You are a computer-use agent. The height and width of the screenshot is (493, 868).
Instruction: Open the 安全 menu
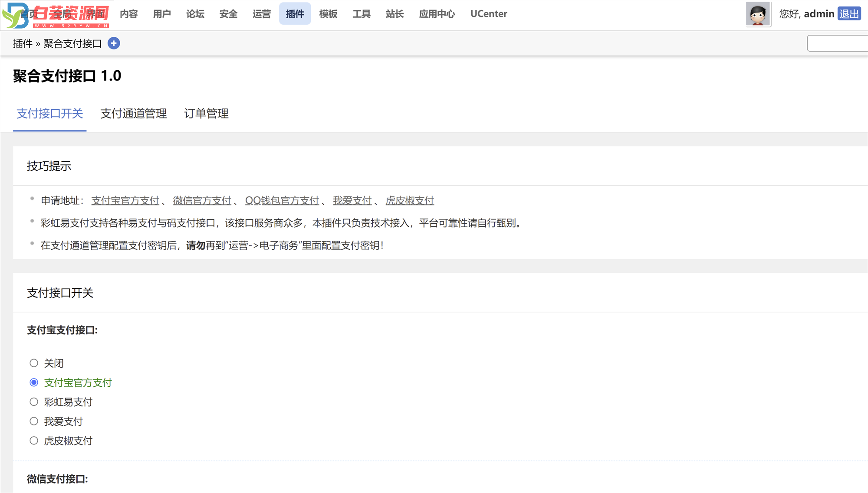pos(228,14)
